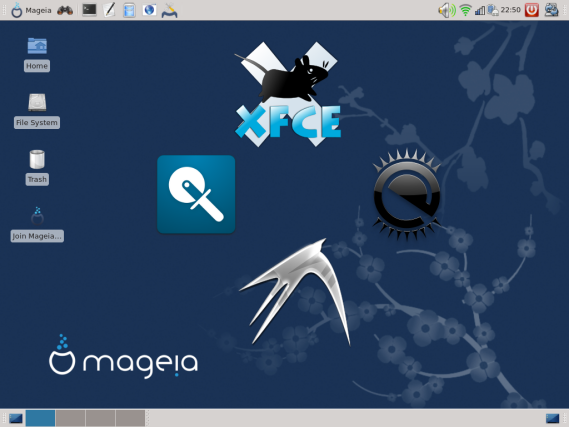This screenshot has height=427, width=569.
Task: Open the Wi-Fi network indicator
Action: click(465, 10)
